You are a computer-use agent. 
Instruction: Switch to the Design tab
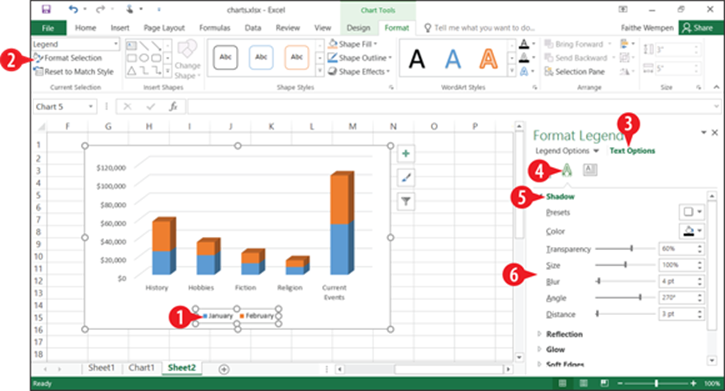[358, 28]
